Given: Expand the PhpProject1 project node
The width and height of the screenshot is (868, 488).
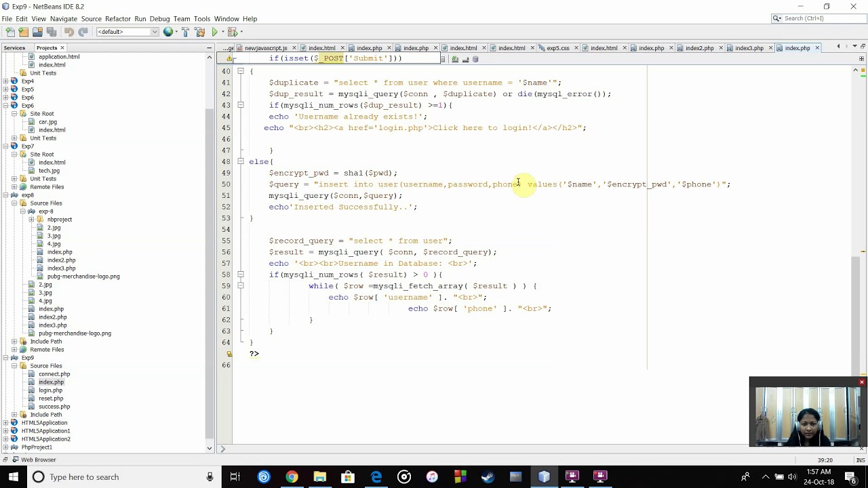Looking at the screenshot, I should pos(5,447).
